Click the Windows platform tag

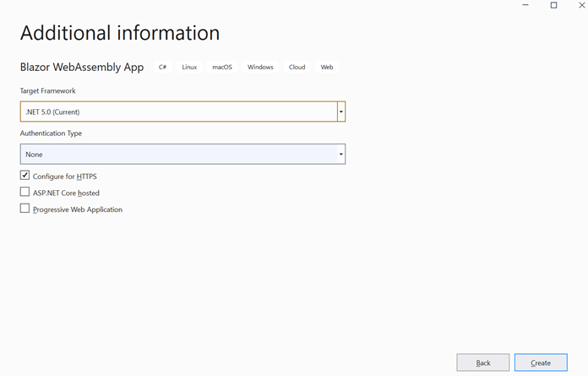click(260, 67)
